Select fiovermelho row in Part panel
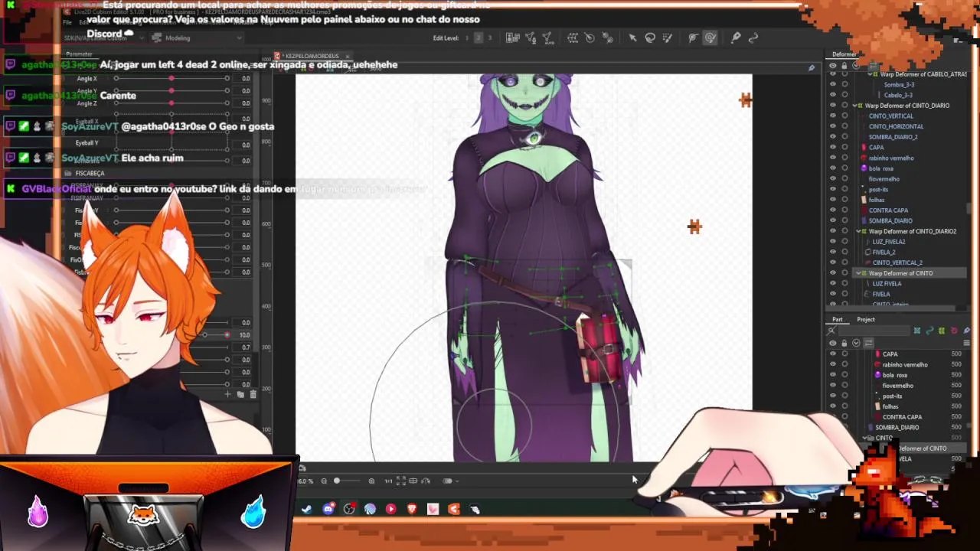 click(897, 386)
